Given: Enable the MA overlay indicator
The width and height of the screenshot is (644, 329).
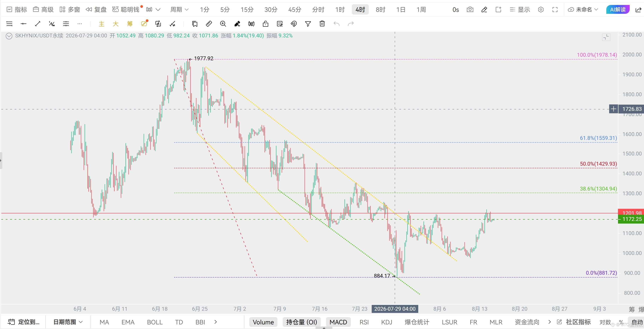Looking at the screenshot, I should (x=104, y=322).
